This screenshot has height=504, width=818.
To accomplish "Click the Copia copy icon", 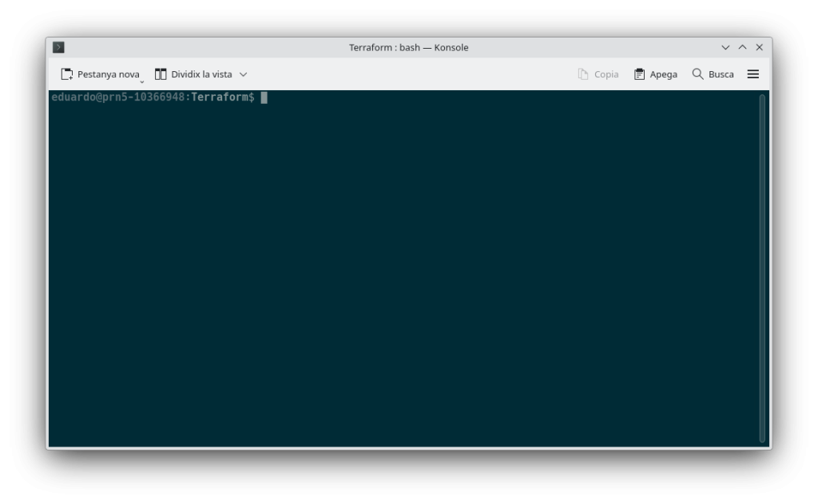I will [x=583, y=74].
